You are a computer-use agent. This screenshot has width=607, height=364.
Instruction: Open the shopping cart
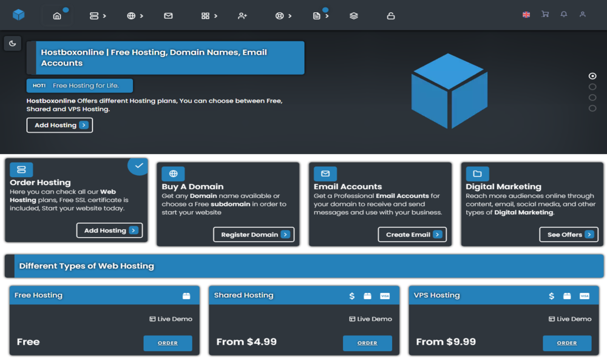click(x=545, y=15)
